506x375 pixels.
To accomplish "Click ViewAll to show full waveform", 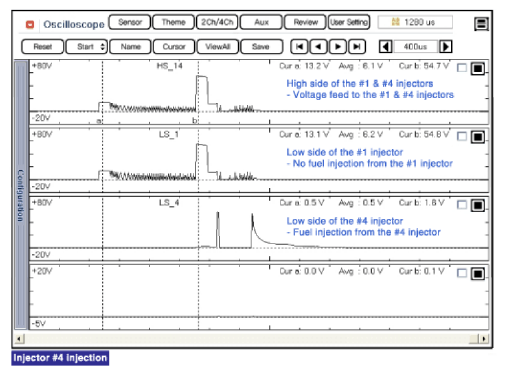I will point(218,47).
